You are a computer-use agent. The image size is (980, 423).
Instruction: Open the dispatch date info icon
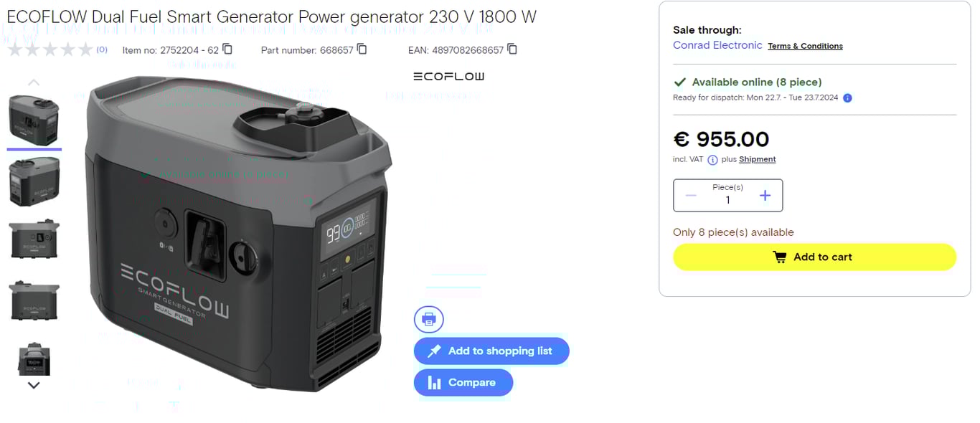[847, 98]
